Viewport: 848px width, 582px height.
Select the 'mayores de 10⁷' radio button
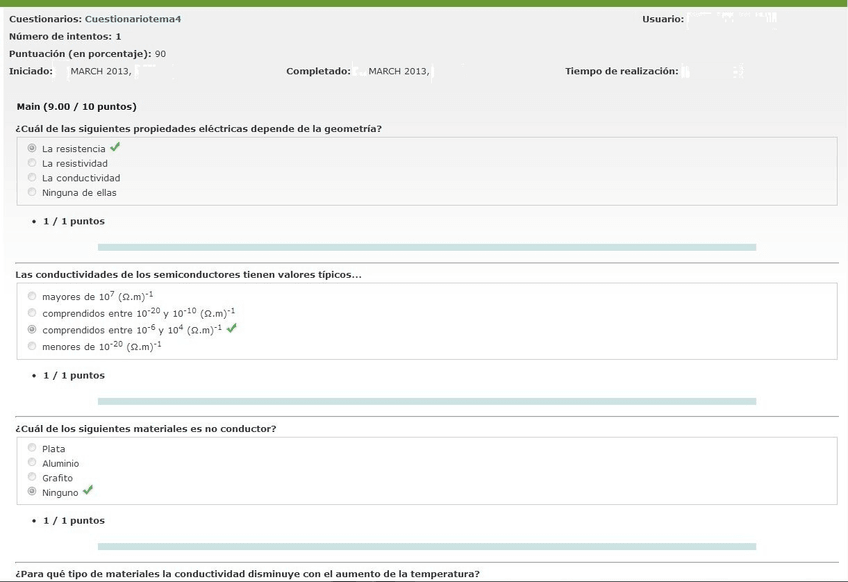tap(32, 296)
